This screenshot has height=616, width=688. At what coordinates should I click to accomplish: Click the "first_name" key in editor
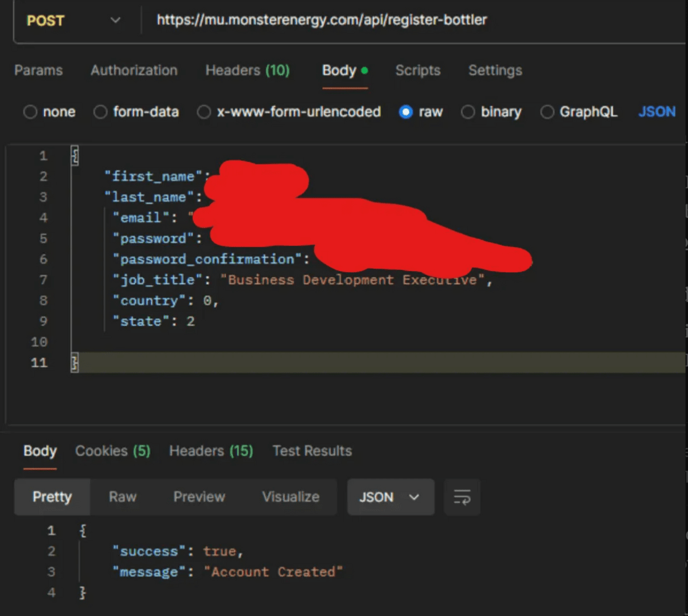[154, 176]
